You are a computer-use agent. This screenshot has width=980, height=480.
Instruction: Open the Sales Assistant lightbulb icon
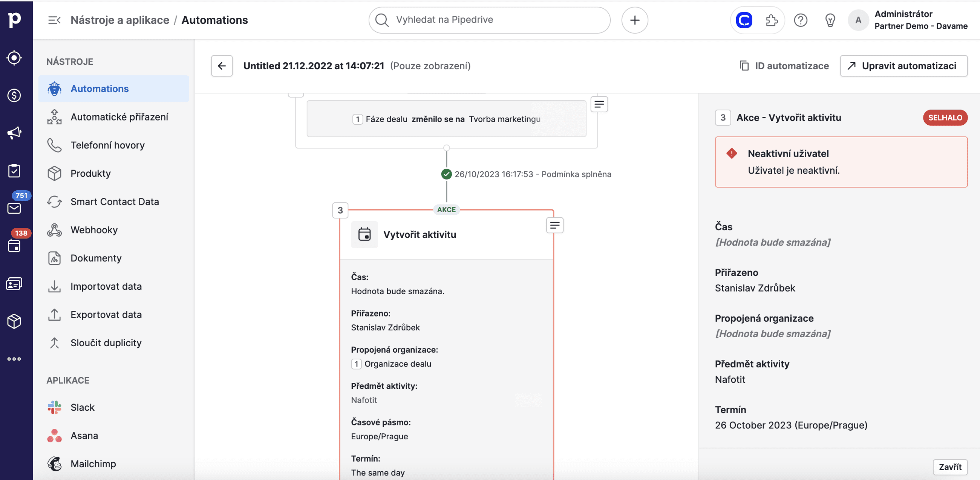pyautogui.click(x=830, y=20)
